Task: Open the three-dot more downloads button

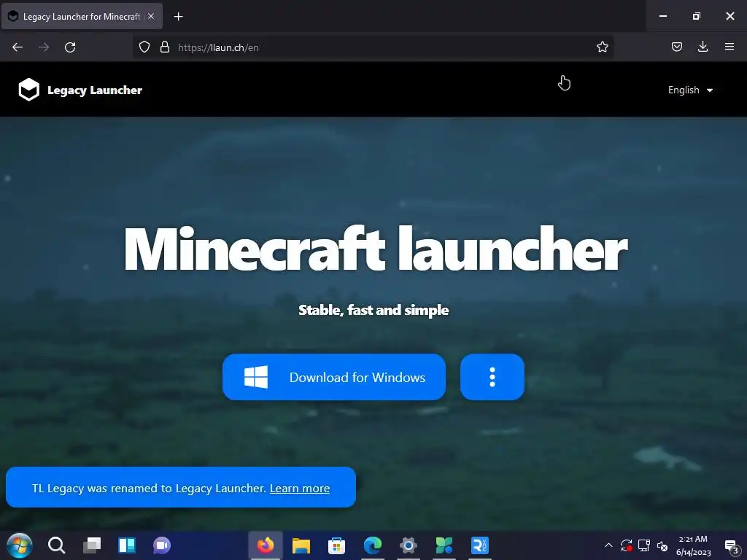Action: [492, 377]
